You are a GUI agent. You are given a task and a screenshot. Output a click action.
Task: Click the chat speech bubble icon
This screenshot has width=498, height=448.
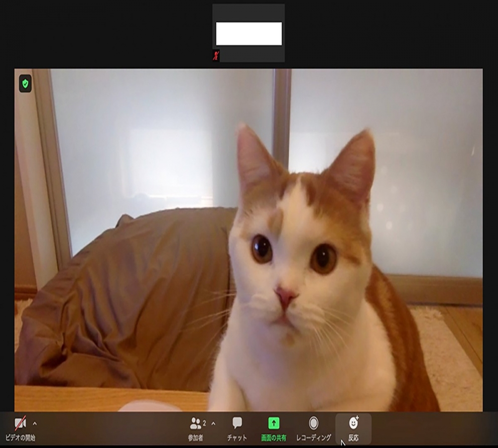(x=237, y=423)
